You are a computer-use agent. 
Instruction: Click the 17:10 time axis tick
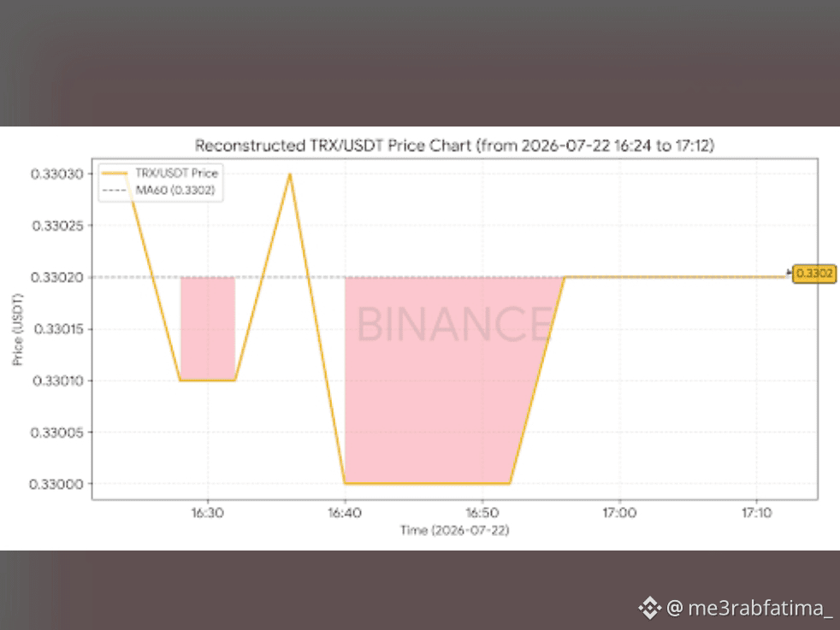(x=756, y=513)
